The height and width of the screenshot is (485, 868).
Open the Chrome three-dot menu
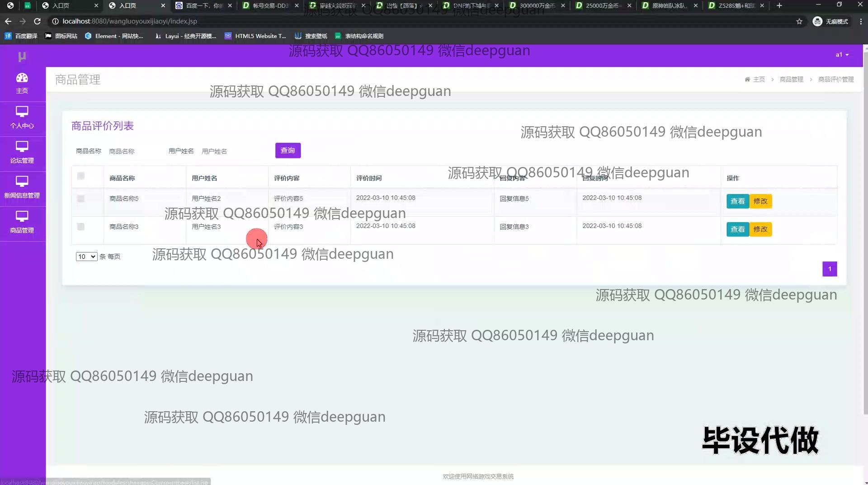click(860, 21)
